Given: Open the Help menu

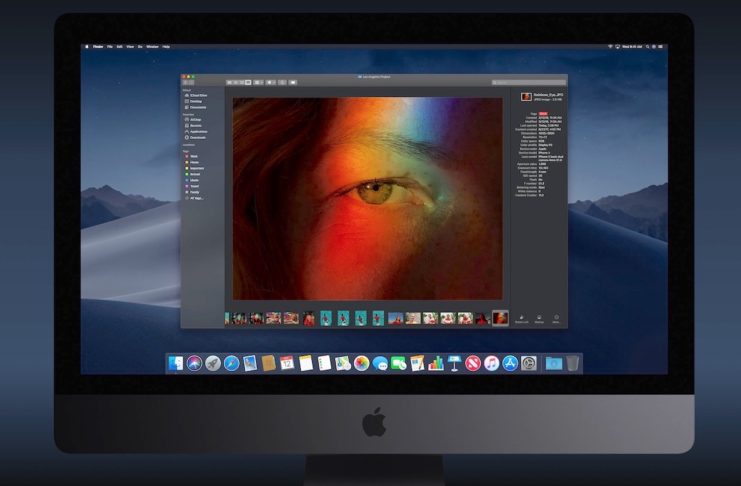Looking at the screenshot, I should (x=166, y=47).
